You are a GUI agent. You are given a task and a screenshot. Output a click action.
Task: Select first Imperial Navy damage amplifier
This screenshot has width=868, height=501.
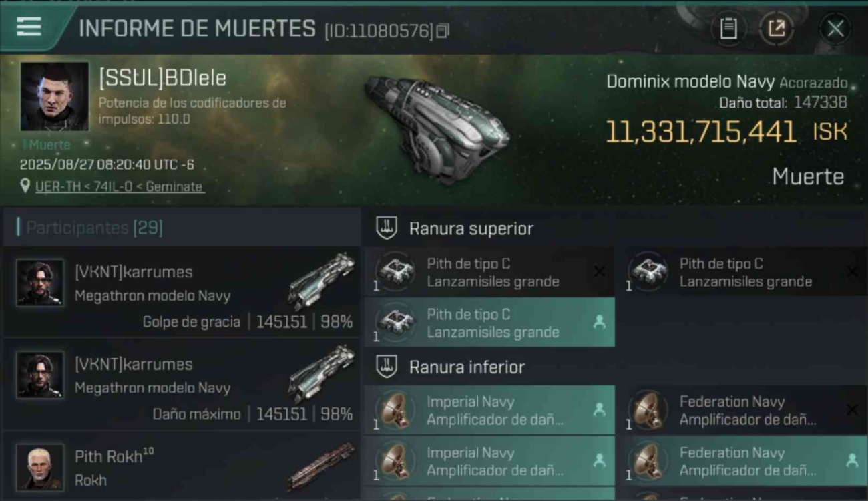[x=489, y=410]
